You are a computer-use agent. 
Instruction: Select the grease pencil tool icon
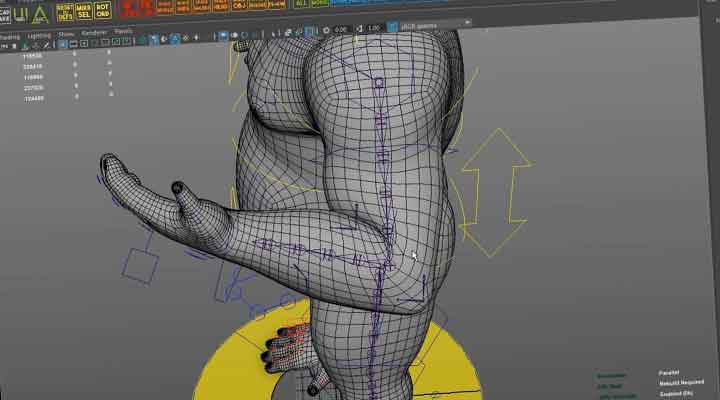45,45
